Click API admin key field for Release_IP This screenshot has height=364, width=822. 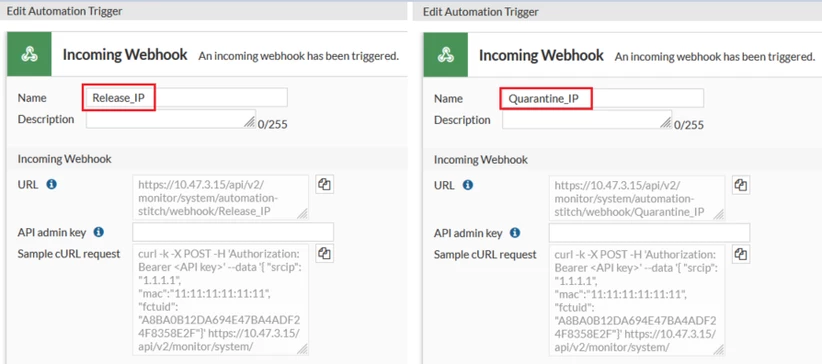click(233, 232)
